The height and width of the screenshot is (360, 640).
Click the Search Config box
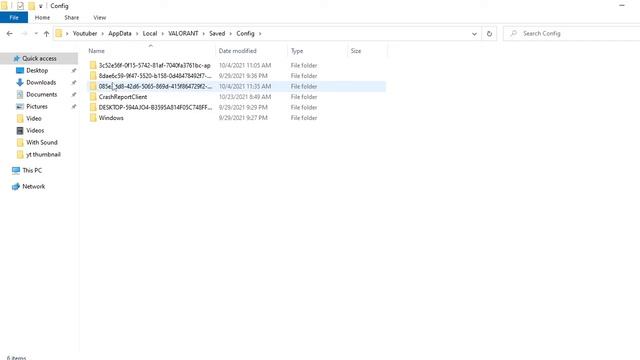571,33
